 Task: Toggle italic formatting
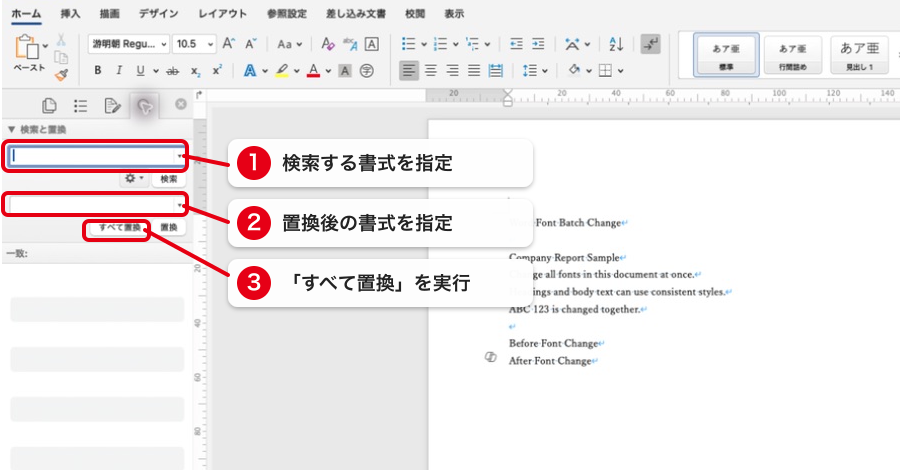tap(119, 70)
